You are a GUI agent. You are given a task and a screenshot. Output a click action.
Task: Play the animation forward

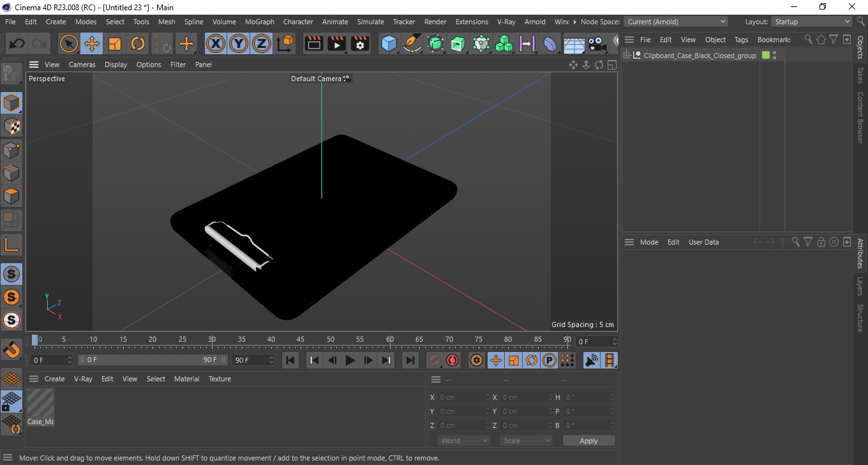point(350,360)
